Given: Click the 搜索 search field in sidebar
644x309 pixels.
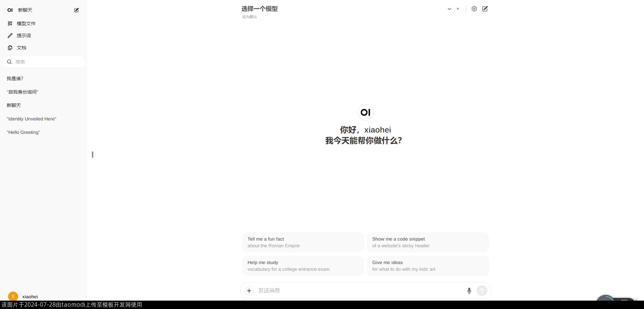Looking at the screenshot, I should point(47,62).
